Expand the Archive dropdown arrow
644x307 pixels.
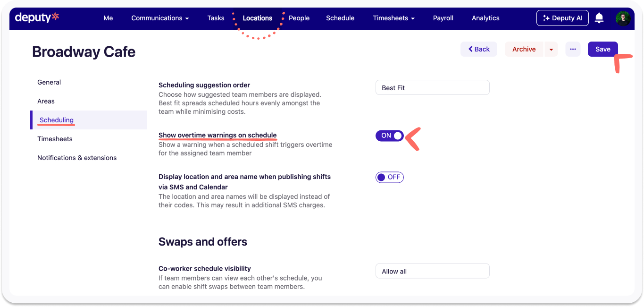tap(551, 49)
